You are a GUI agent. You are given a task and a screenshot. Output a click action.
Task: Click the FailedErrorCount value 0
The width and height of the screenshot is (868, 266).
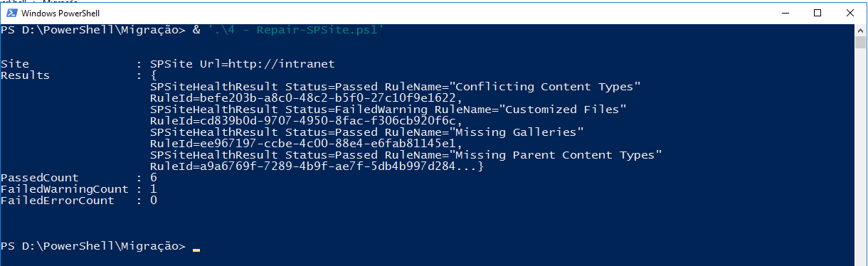click(x=154, y=201)
